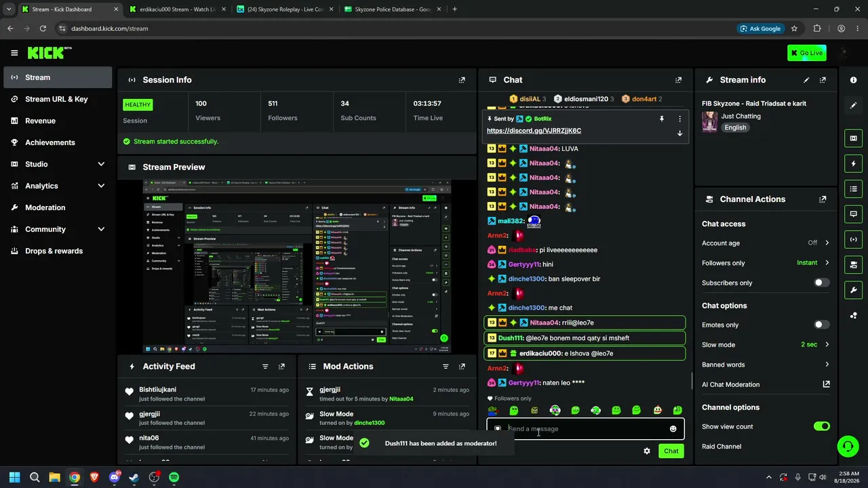Click the Just Chatting category thumbnail
Image resolution: width=868 pixels, height=488 pixels.
(x=710, y=122)
